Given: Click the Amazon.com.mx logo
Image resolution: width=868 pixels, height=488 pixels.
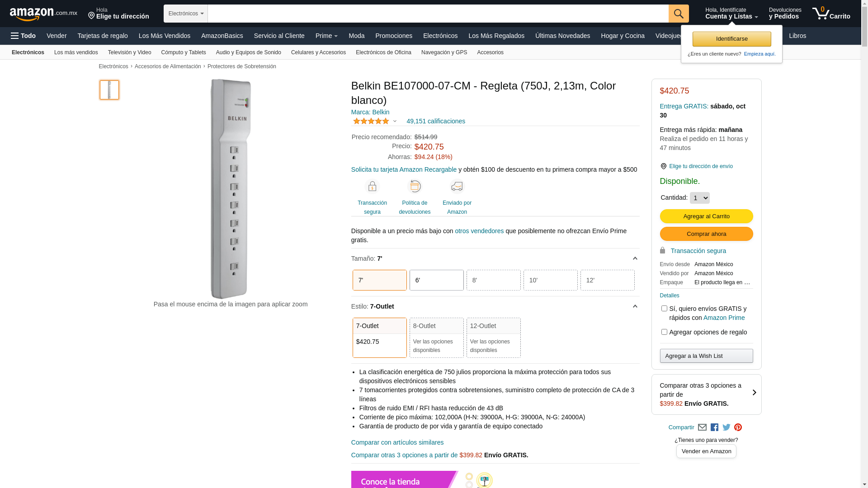Looking at the screenshot, I should click(x=43, y=14).
